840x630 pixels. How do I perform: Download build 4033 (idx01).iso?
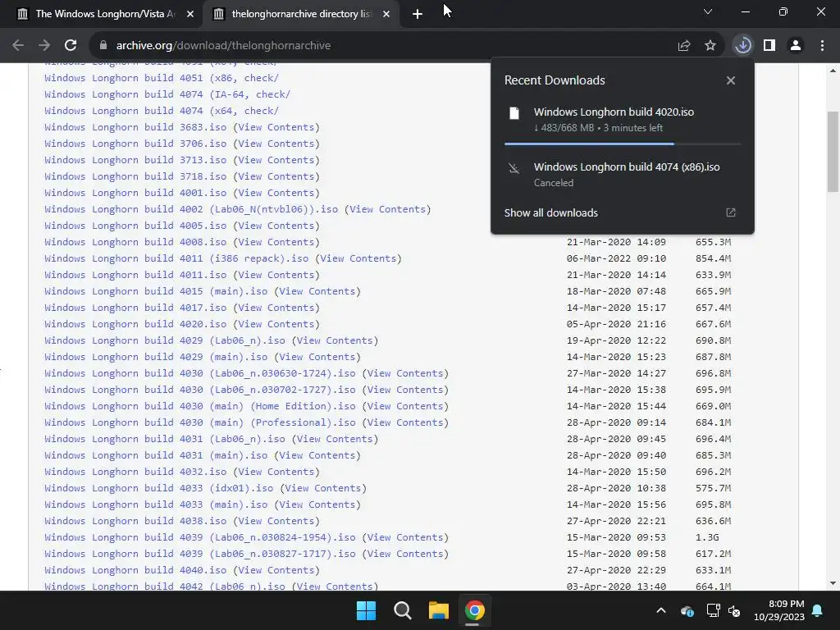coord(158,488)
